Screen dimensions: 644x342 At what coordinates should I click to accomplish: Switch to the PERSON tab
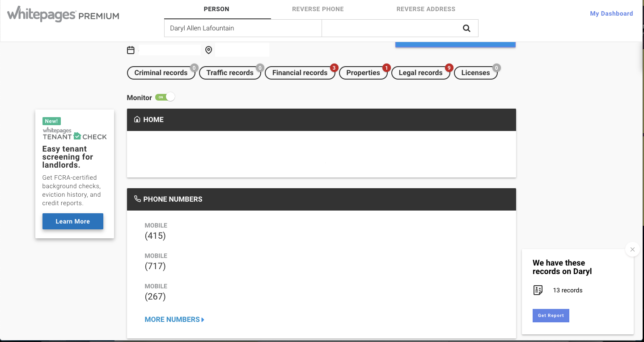(216, 9)
